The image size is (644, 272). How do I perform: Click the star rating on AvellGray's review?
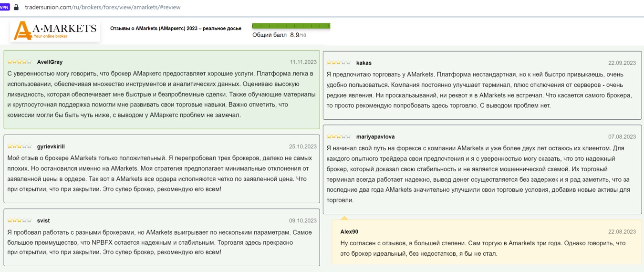(20, 62)
